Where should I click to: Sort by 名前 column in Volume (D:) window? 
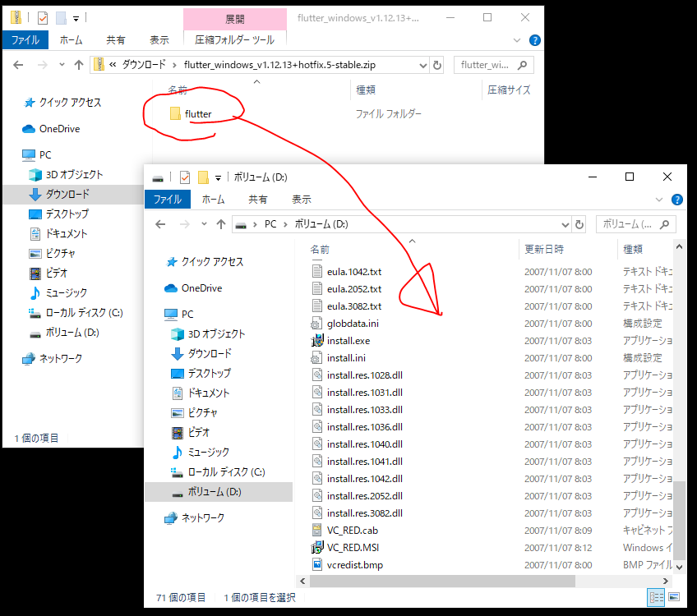pyautogui.click(x=320, y=250)
